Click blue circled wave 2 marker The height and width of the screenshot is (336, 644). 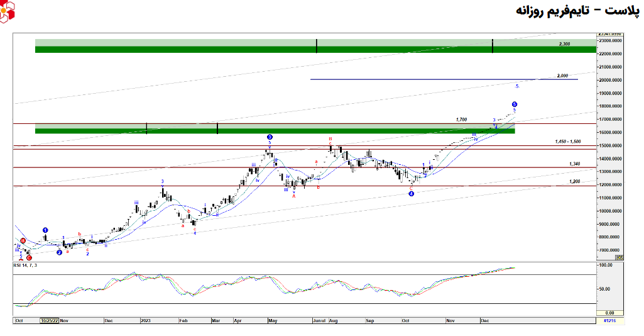pyautogui.click(x=59, y=253)
